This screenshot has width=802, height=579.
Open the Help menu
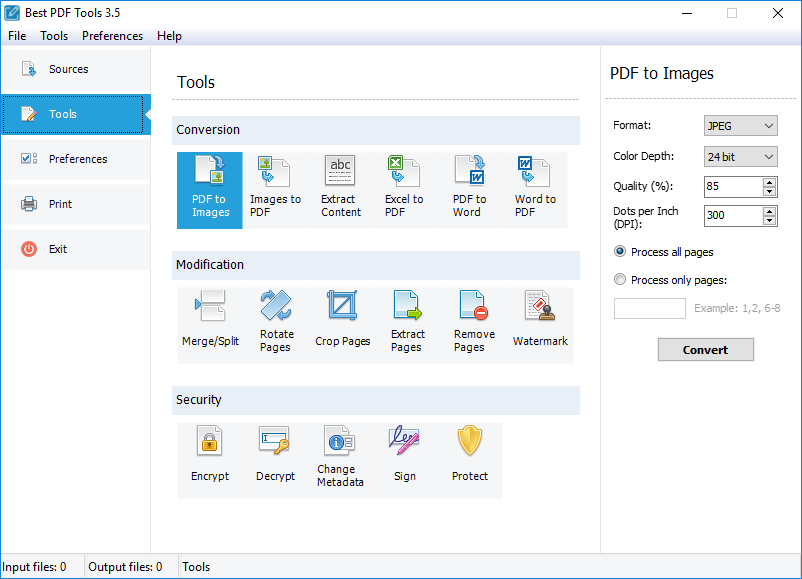169,35
